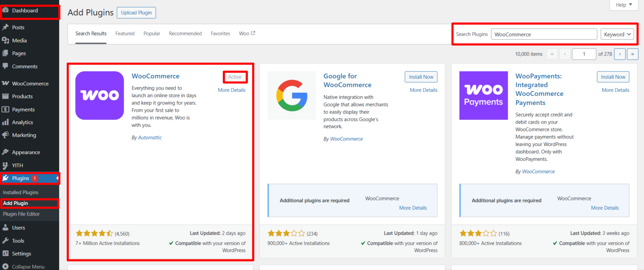
Task: Install Google for WooCommerce now
Action: tap(421, 77)
